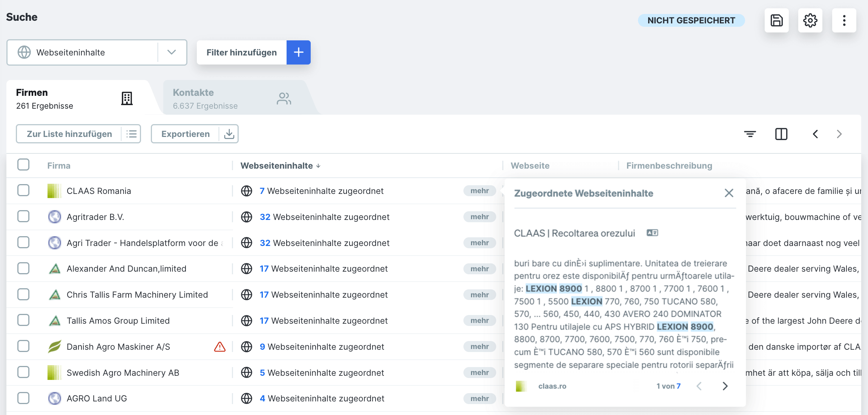Save the current search via floppy disk icon
The height and width of the screenshot is (415, 868).
click(776, 20)
